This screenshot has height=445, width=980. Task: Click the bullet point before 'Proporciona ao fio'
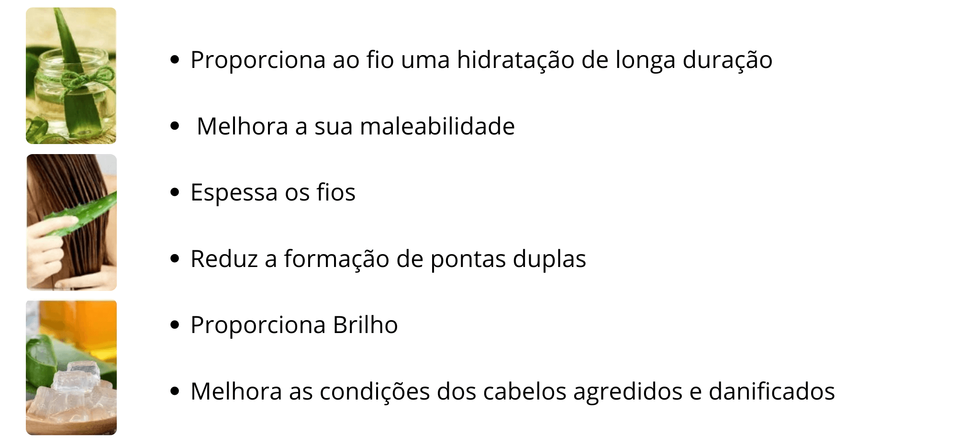pyautogui.click(x=175, y=60)
